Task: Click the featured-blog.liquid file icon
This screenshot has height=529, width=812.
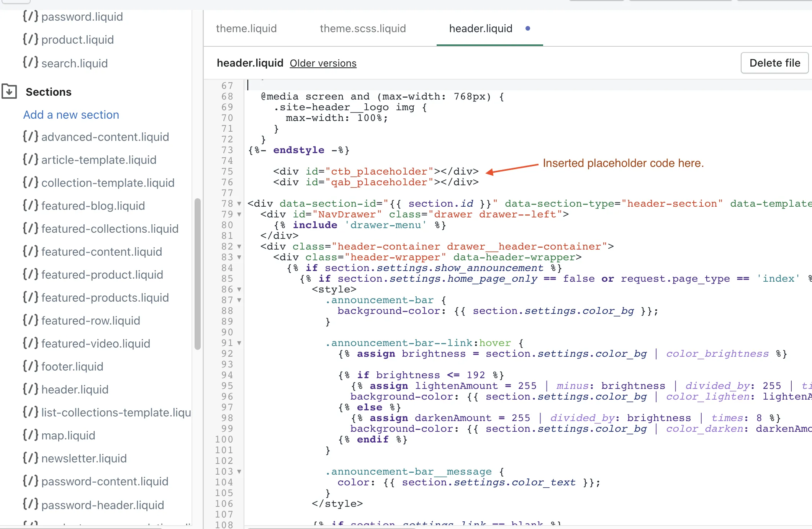Action: point(31,206)
